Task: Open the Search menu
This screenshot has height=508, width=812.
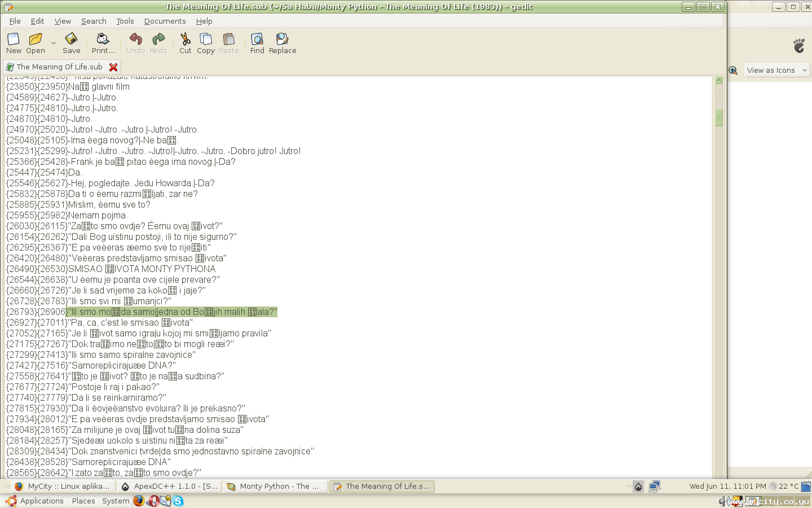Action: [94, 21]
